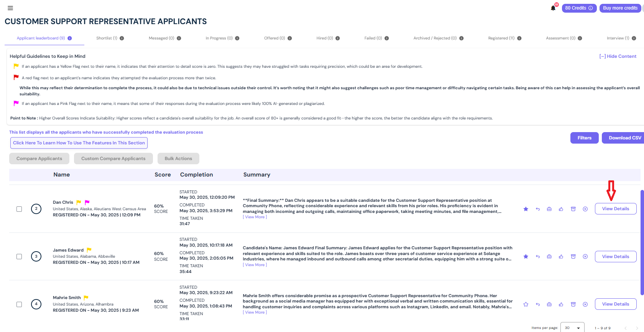Open the Items per page dropdown
The width and height of the screenshot is (644, 332).
click(572, 328)
